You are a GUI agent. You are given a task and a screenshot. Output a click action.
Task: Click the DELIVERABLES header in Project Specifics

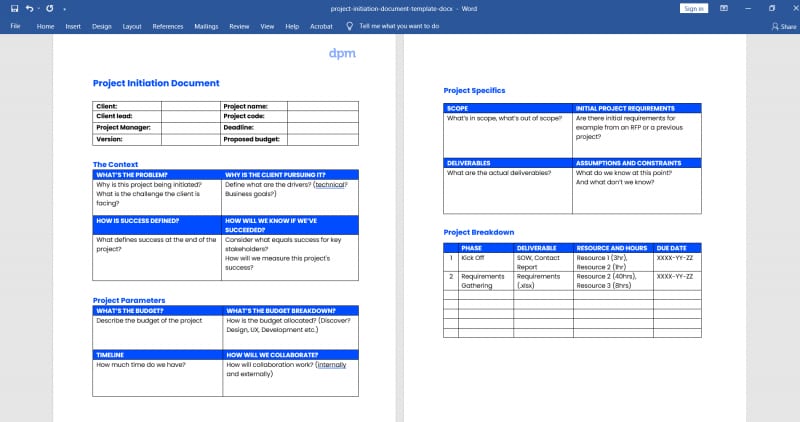click(508, 163)
